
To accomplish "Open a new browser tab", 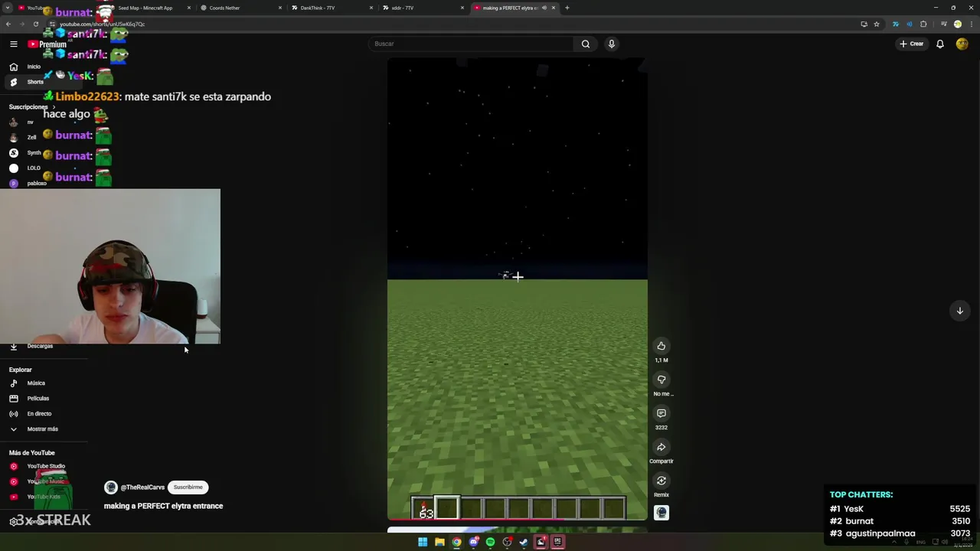I will click(x=567, y=8).
